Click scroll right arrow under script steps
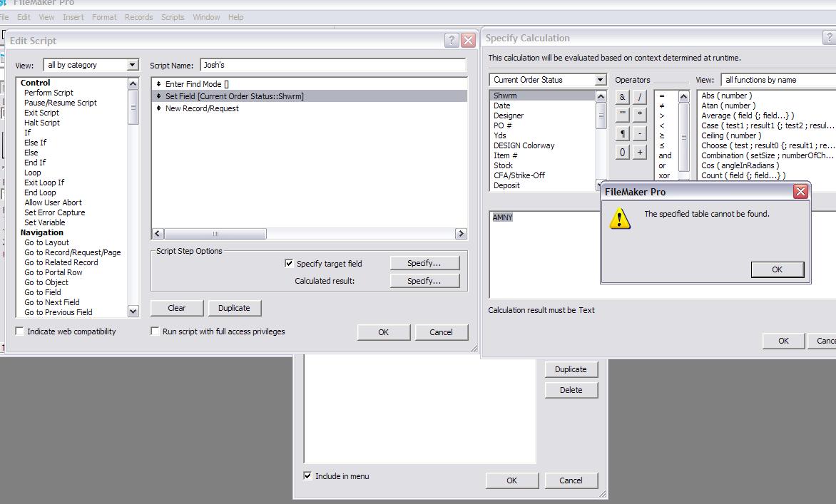 [x=462, y=234]
